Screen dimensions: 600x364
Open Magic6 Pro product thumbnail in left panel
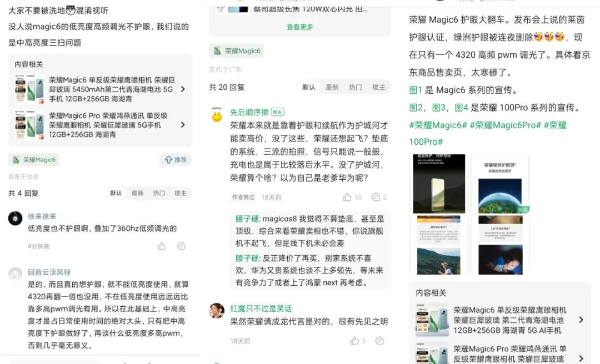[29, 125]
